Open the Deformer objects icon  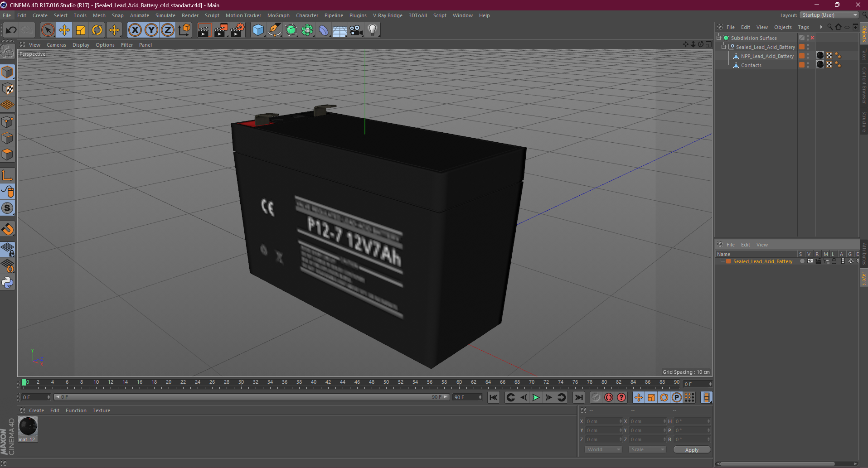[324, 30]
